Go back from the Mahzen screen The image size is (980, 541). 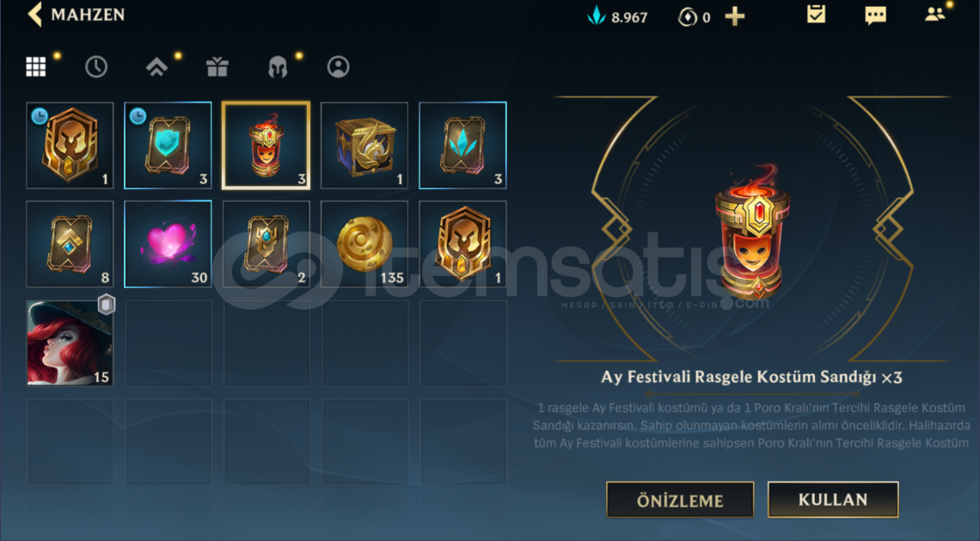pyautogui.click(x=35, y=15)
